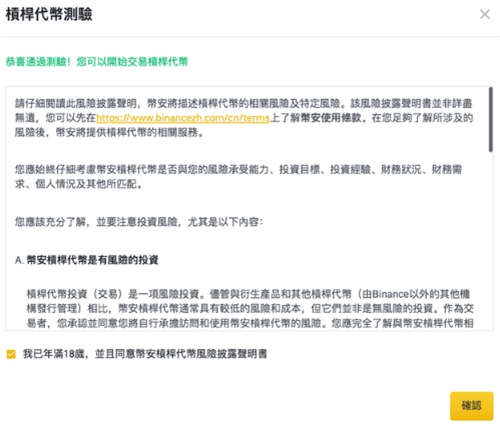Image resolution: width=500 pixels, height=425 pixels.
Task: Click the 槓桿代幣測驗 dialog title
Action: [49, 14]
